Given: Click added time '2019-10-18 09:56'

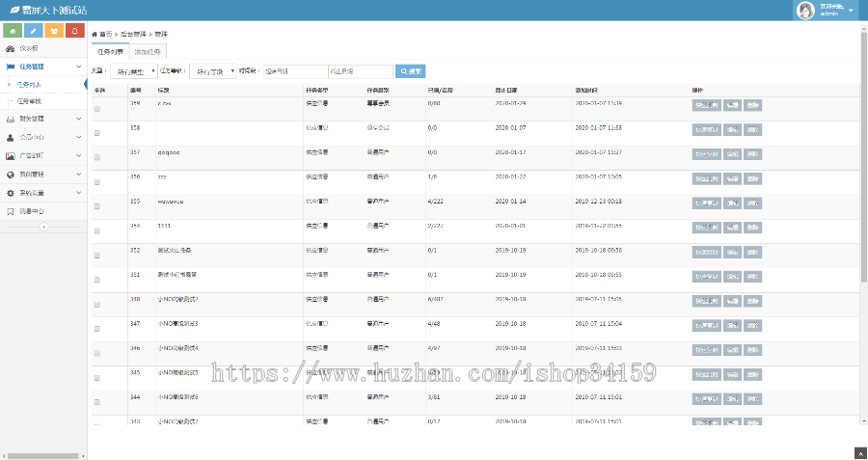Looking at the screenshot, I should 598,251.
